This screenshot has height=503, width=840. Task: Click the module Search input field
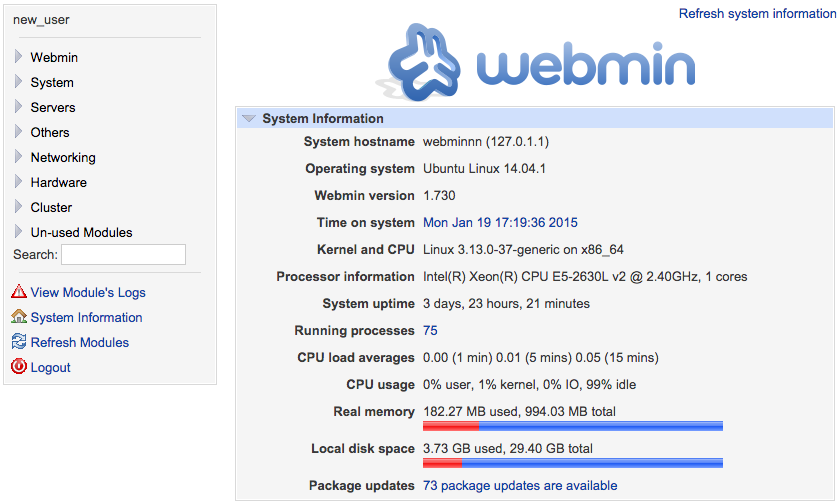123,255
